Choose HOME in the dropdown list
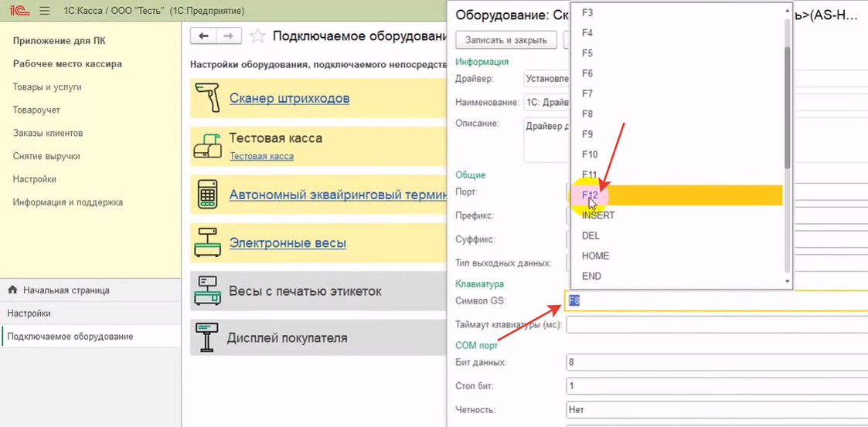The height and width of the screenshot is (427, 868). (678, 256)
